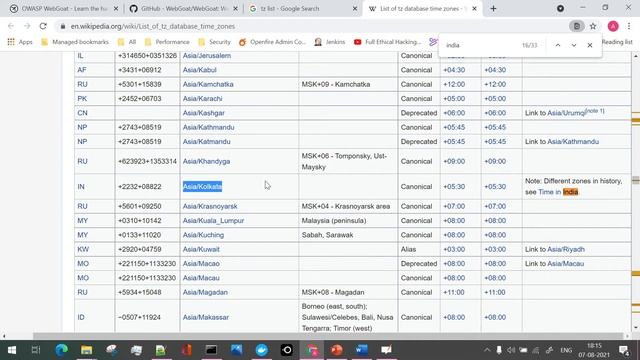Open the taskbar clock and date

(x=594, y=350)
